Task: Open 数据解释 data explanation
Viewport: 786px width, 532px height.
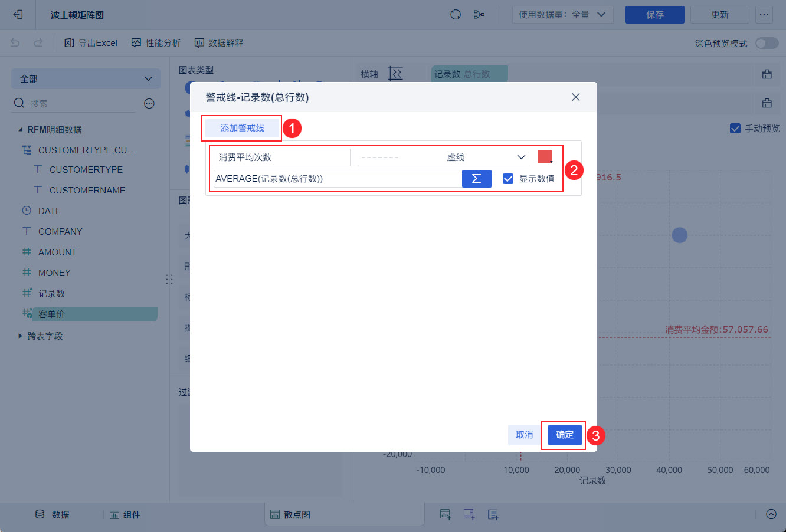Action: (219, 43)
